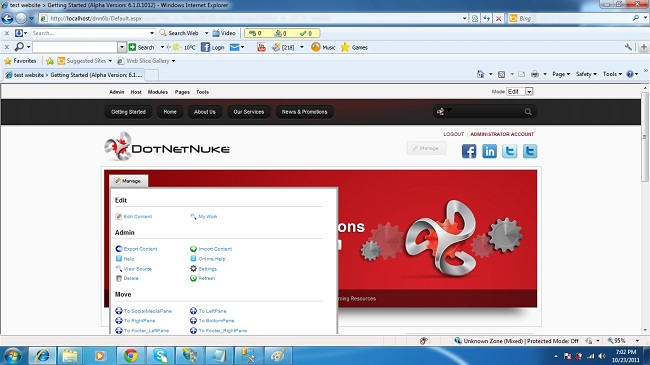Open the Mode Edit dropdown
Viewport: 650px width, 365px height.
click(520, 92)
